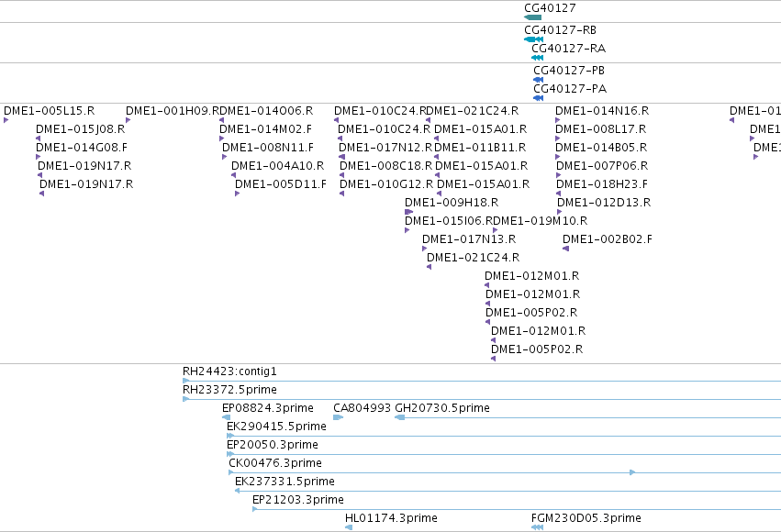Select the CG40127-RA transcript glyph
The width and height of the screenshot is (781, 532).
point(538,58)
